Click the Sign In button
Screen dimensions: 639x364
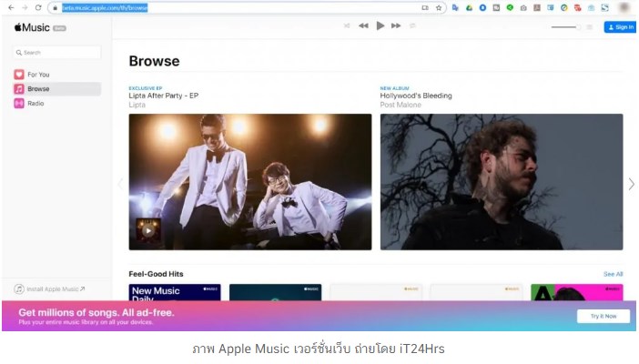tap(620, 27)
